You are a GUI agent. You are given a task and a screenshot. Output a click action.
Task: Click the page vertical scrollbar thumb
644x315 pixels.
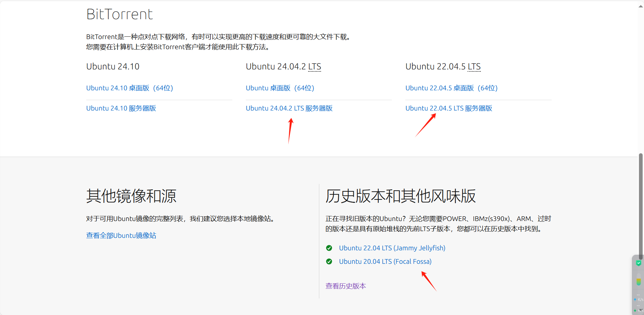point(641,206)
